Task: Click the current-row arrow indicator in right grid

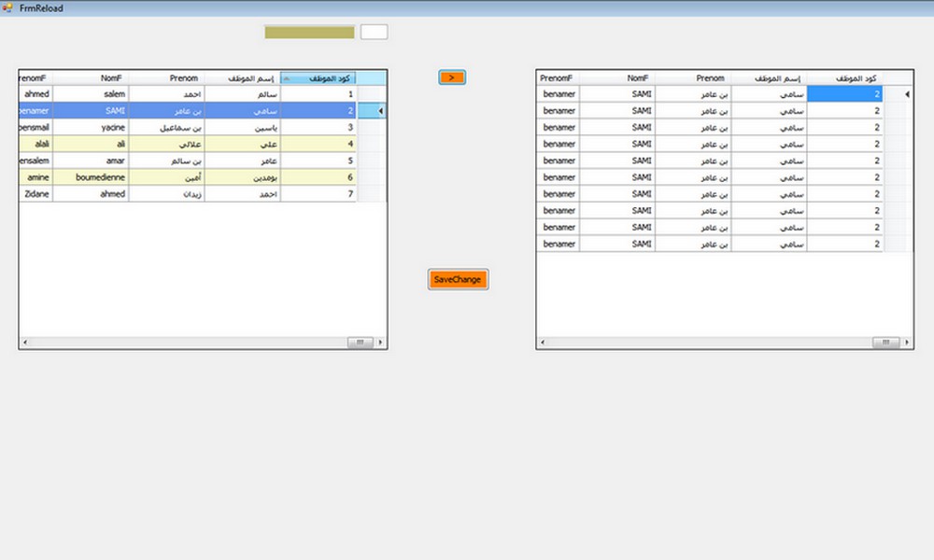Action: pyautogui.click(x=904, y=94)
